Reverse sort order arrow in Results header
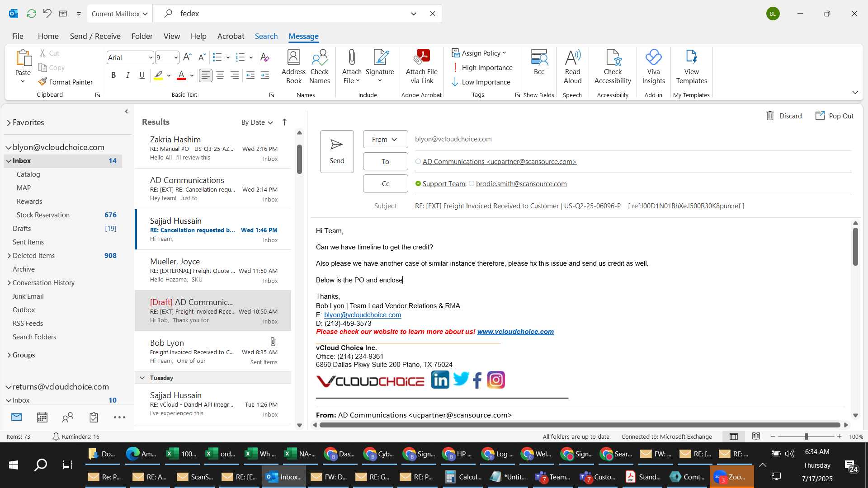The image size is (868, 488). tap(284, 122)
